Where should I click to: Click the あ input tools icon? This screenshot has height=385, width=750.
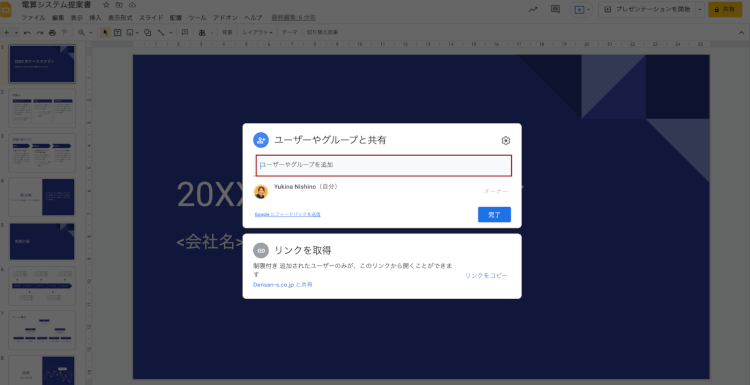click(x=202, y=33)
